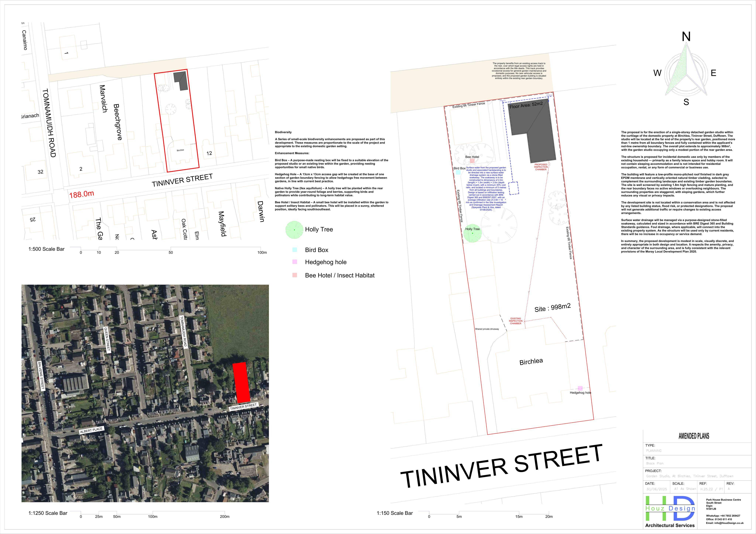The width and height of the screenshot is (756, 534).
Task: Click the red 188.0m dimension label
Action: click(x=81, y=194)
